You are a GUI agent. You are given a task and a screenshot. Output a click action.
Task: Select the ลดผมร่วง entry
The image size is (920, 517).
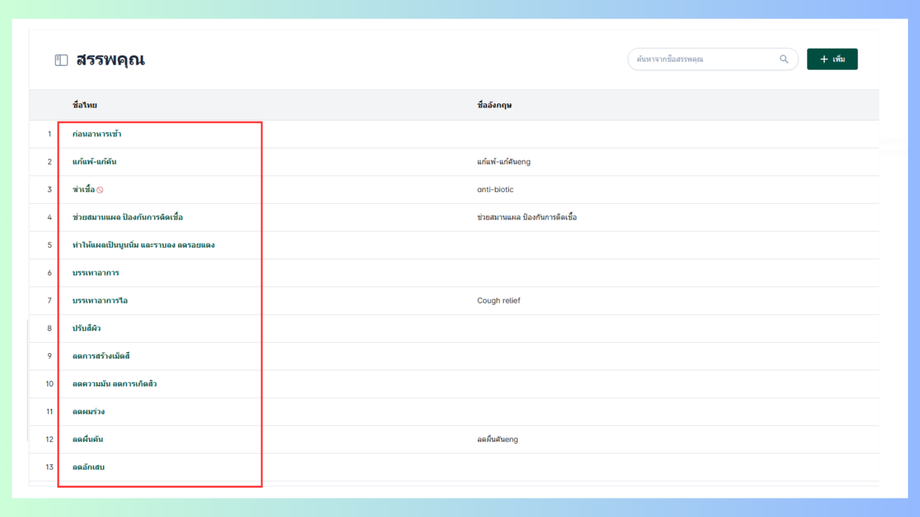click(89, 411)
